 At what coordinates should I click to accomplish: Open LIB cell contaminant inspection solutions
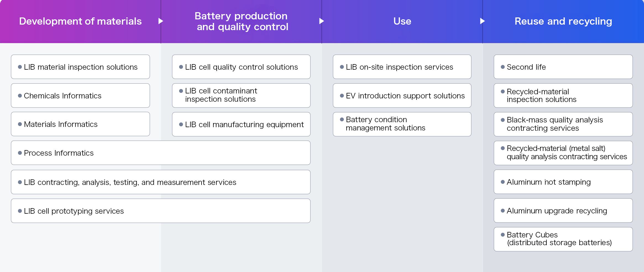[241, 95]
